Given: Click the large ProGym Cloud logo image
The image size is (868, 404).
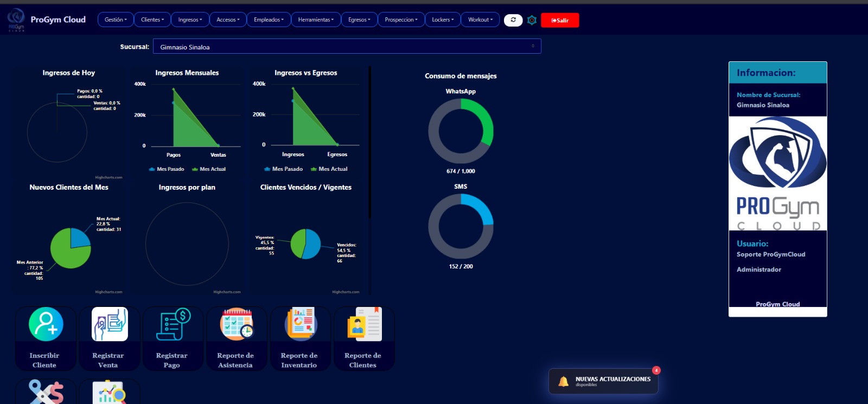Looking at the screenshot, I should tap(778, 174).
